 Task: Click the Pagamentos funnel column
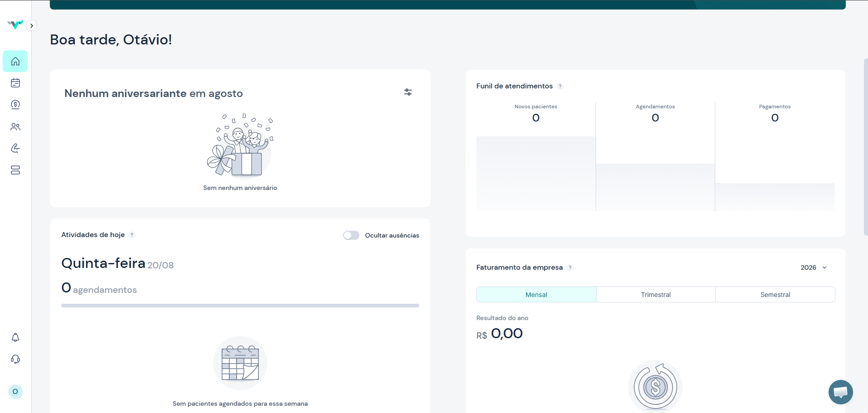[x=775, y=157]
